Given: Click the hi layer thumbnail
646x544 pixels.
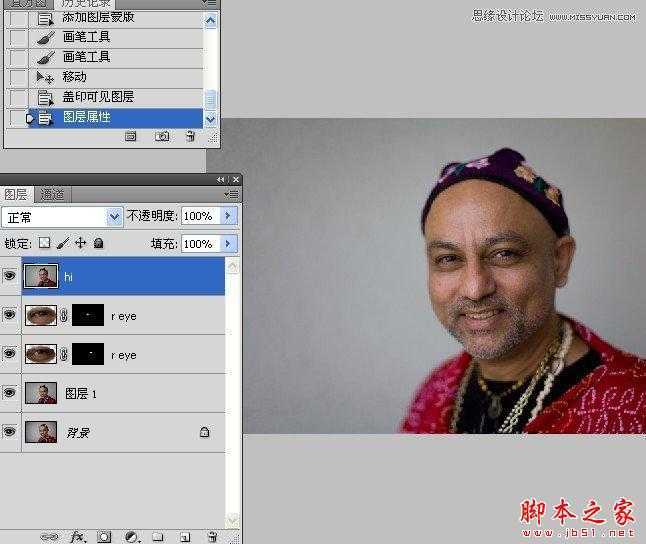Looking at the screenshot, I should (x=41, y=276).
